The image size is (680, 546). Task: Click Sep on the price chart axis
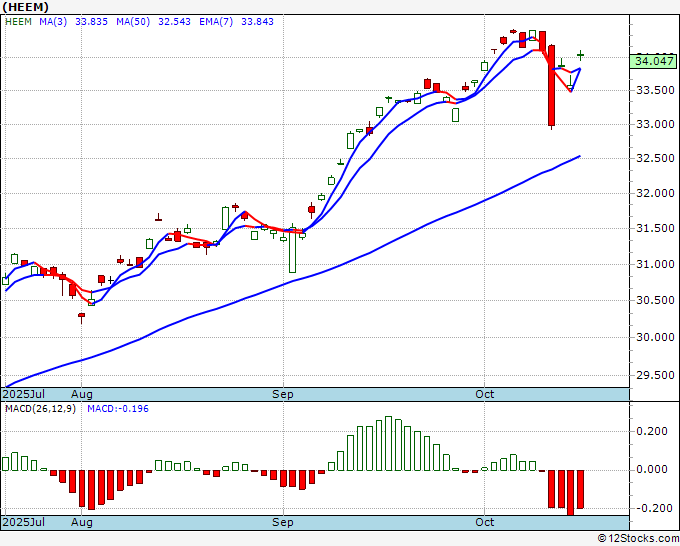tap(283, 395)
